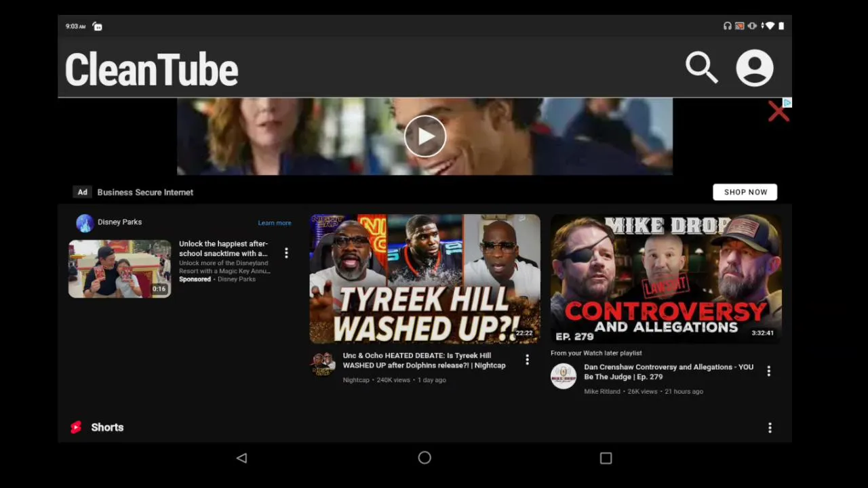The height and width of the screenshot is (488, 868).
Task: Open options menu for Shorts section
Action: click(x=770, y=428)
